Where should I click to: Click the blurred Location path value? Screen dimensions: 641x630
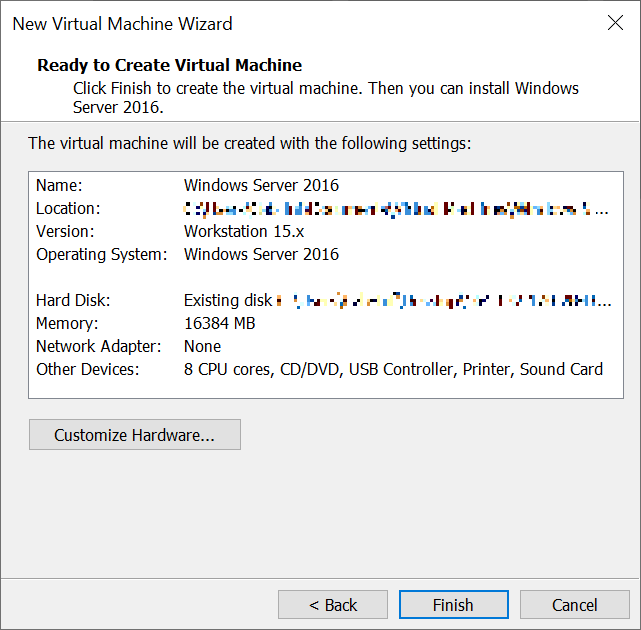tap(396, 209)
